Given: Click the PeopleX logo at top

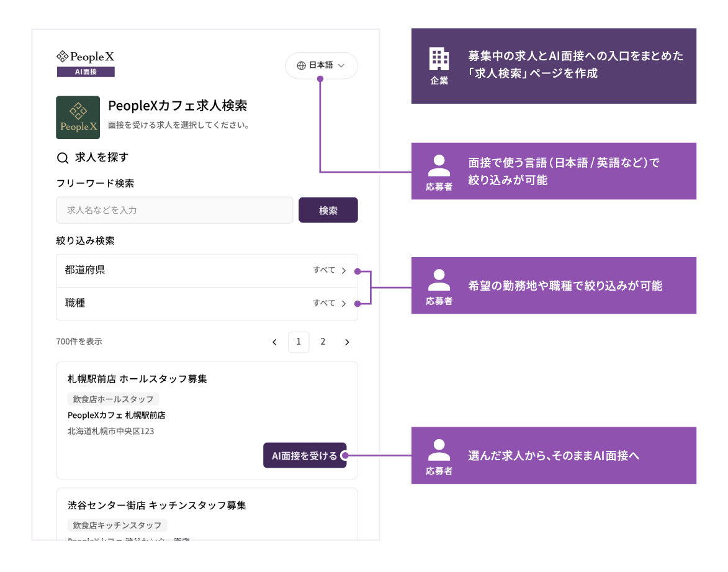Looking at the screenshot, I should pos(86,57).
